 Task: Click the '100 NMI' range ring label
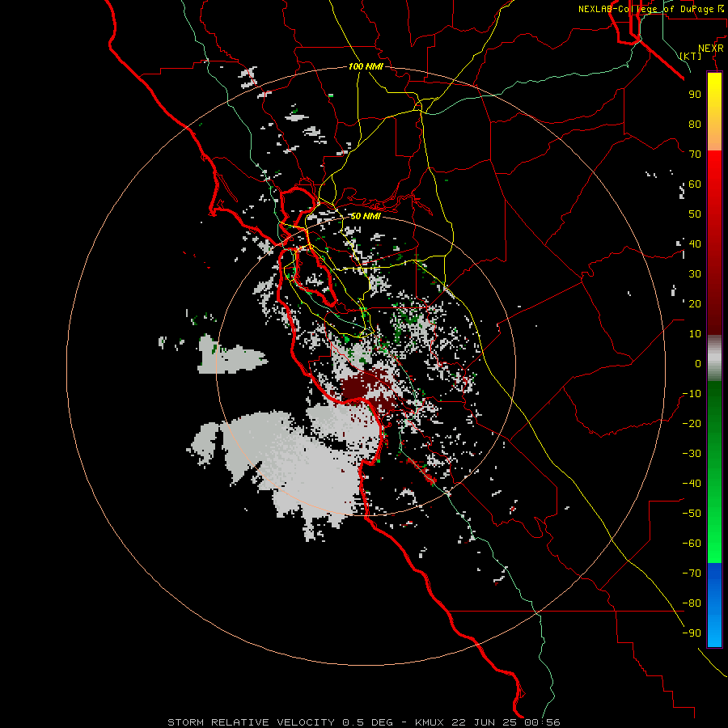coord(366,67)
